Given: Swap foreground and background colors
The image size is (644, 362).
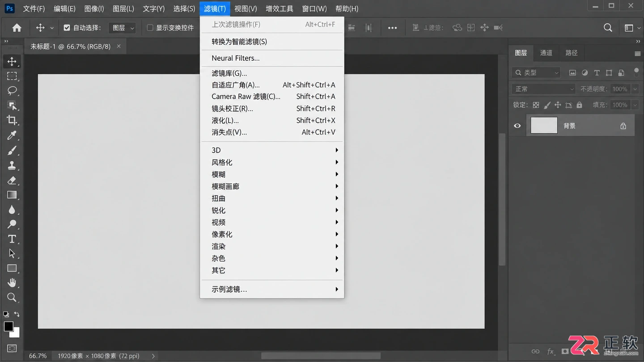Looking at the screenshot, I should tap(17, 315).
